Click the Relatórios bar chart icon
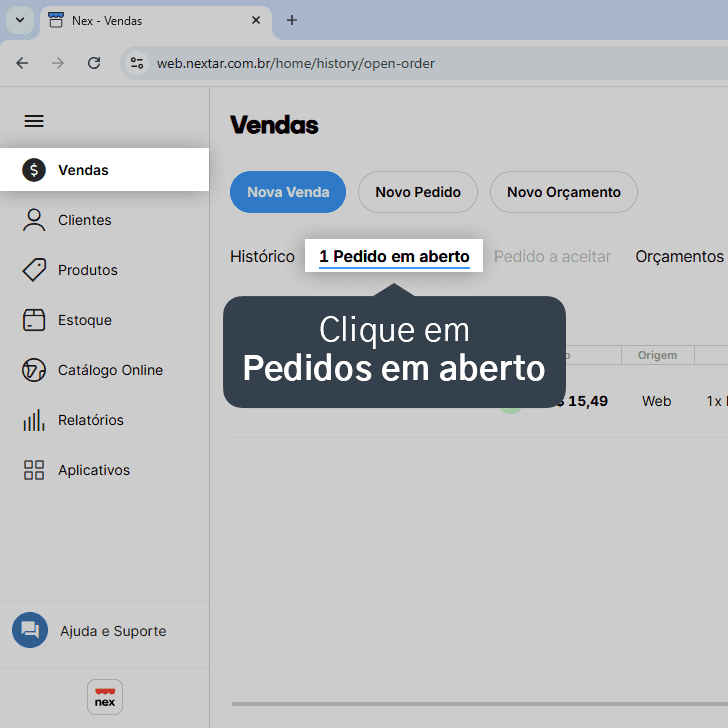728x728 pixels. (34, 420)
